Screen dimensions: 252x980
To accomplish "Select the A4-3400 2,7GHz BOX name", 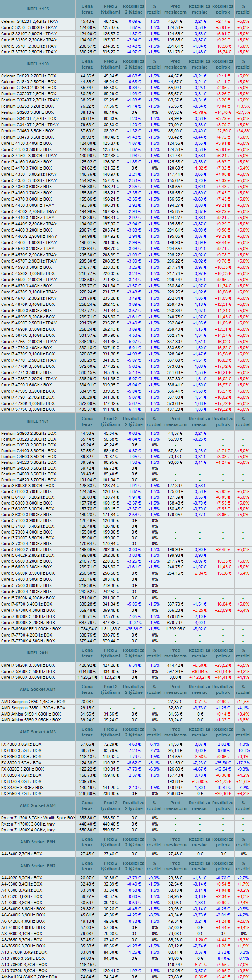I will [x=22, y=854].
